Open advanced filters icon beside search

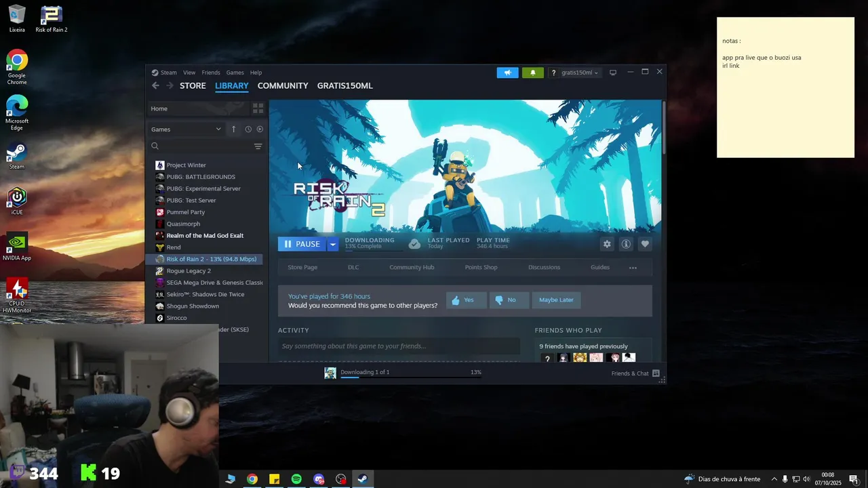258,146
